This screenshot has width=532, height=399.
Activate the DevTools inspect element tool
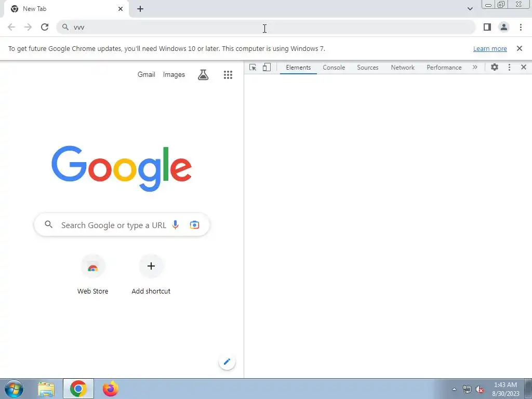253,67
